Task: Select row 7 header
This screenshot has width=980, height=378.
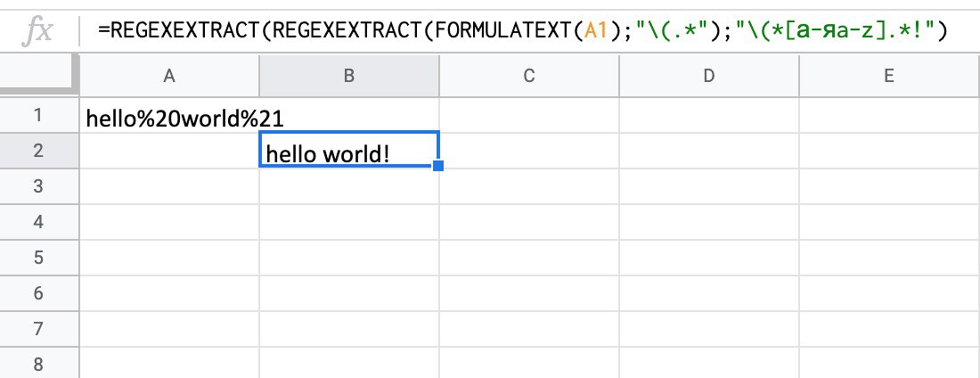Action: (x=38, y=329)
